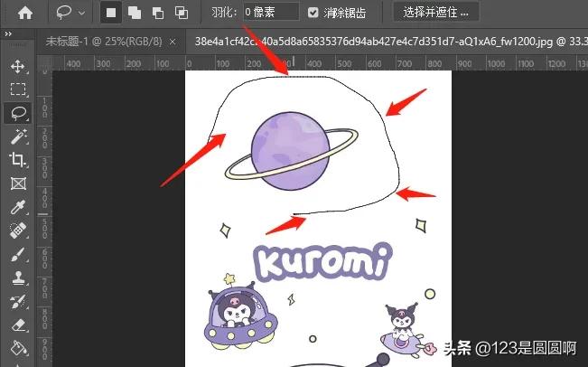Switch to the 未标题-1 document tab
The width and height of the screenshot is (588, 367).
(x=104, y=42)
